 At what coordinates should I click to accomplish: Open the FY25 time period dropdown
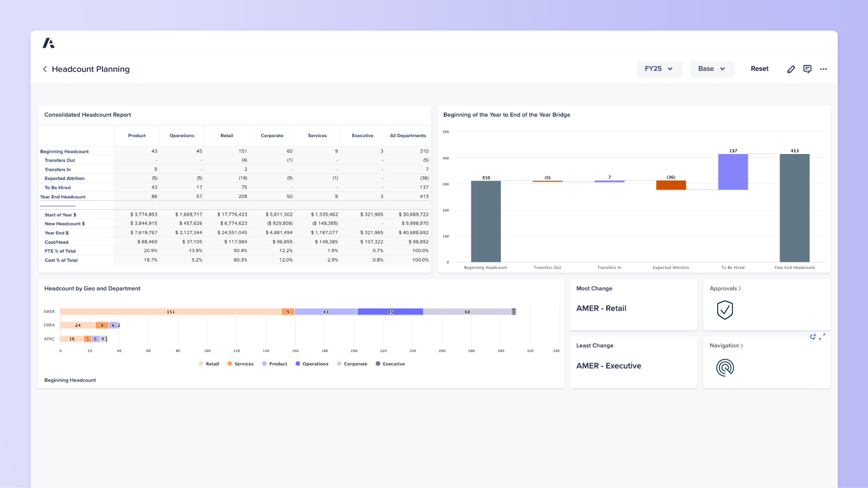pos(659,69)
